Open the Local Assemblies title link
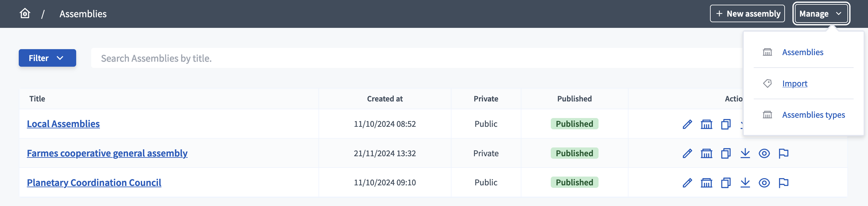 [63, 124]
